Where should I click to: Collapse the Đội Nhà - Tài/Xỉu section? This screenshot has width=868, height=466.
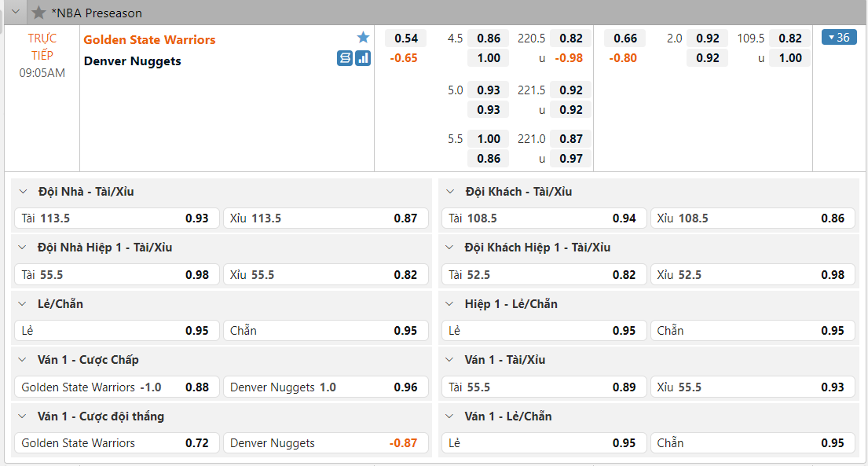tap(23, 191)
